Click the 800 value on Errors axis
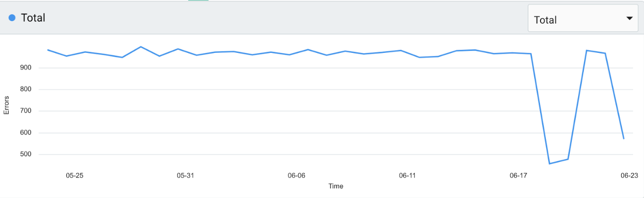Image resolution: width=644 pixels, height=198 pixels. [x=26, y=89]
